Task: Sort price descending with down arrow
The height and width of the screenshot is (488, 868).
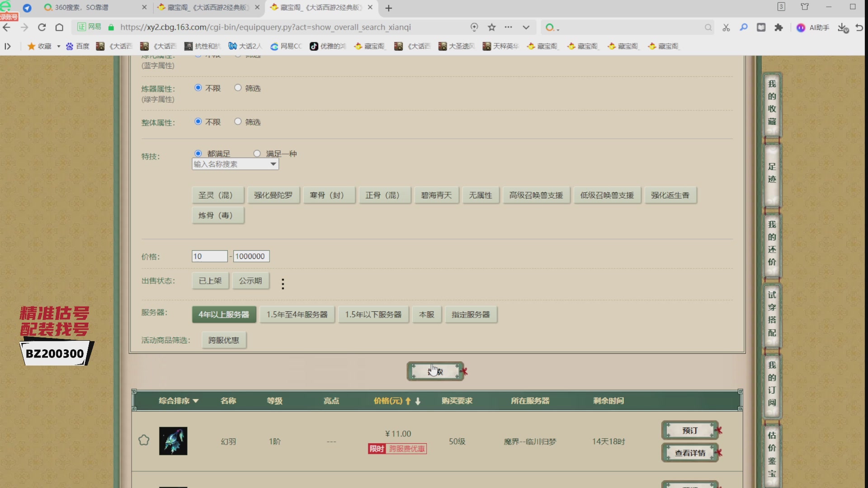Action: [x=418, y=401]
